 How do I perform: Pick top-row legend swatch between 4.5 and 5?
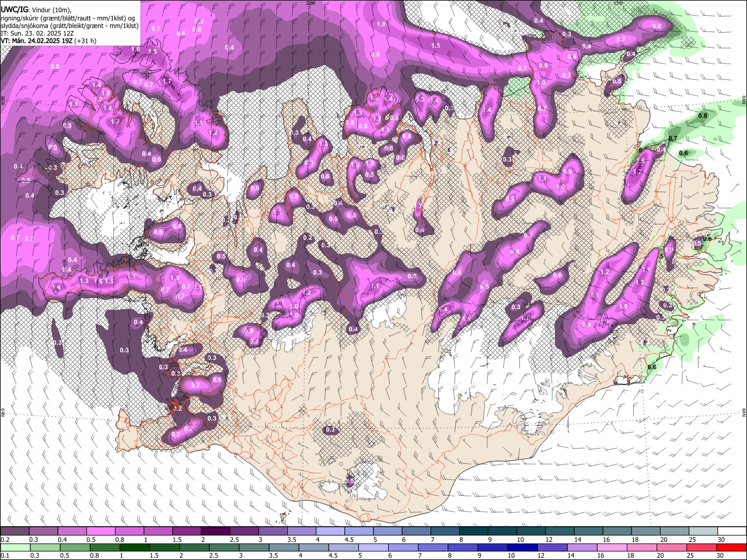tap(359, 531)
